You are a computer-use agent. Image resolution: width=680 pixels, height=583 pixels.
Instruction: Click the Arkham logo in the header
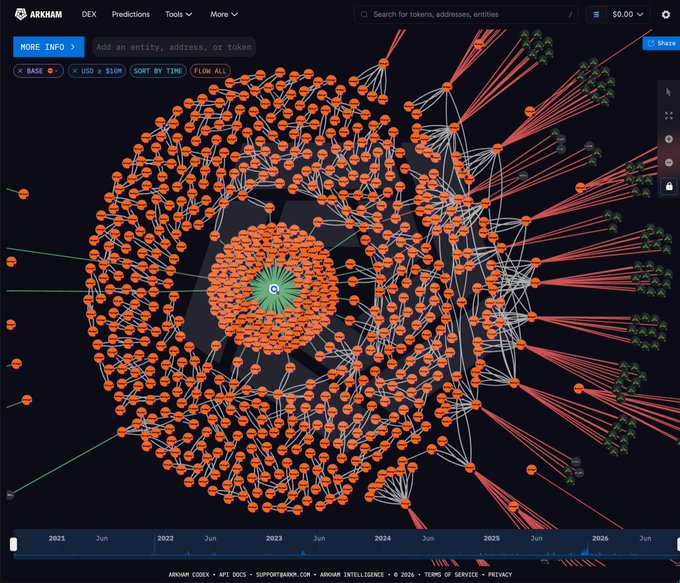point(38,14)
